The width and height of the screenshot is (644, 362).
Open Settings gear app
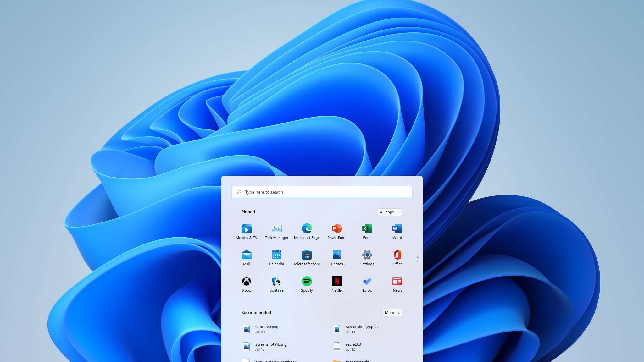[x=367, y=258]
